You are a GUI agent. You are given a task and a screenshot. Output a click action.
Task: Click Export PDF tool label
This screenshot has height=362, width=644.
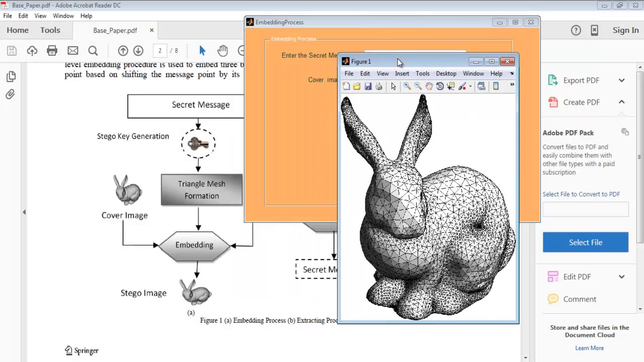[x=581, y=80]
